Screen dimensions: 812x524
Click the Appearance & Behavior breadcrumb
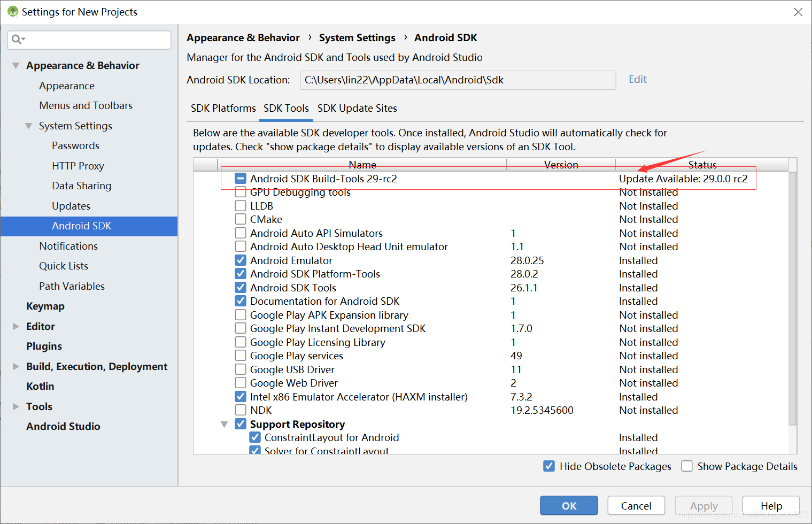pyautogui.click(x=243, y=37)
